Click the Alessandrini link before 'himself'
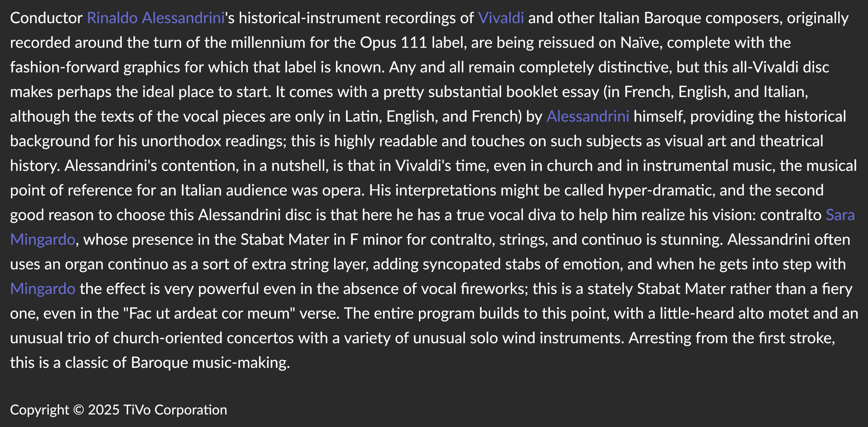This screenshot has height=427, width=868. (x=588, y=116)
